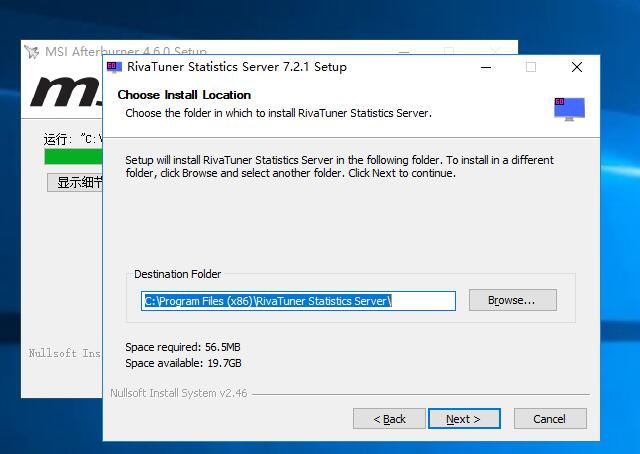Viewport: 640px width, 454px height.
Task: Click the RivaTuner monitor logo in header
Action: point(569,109)
